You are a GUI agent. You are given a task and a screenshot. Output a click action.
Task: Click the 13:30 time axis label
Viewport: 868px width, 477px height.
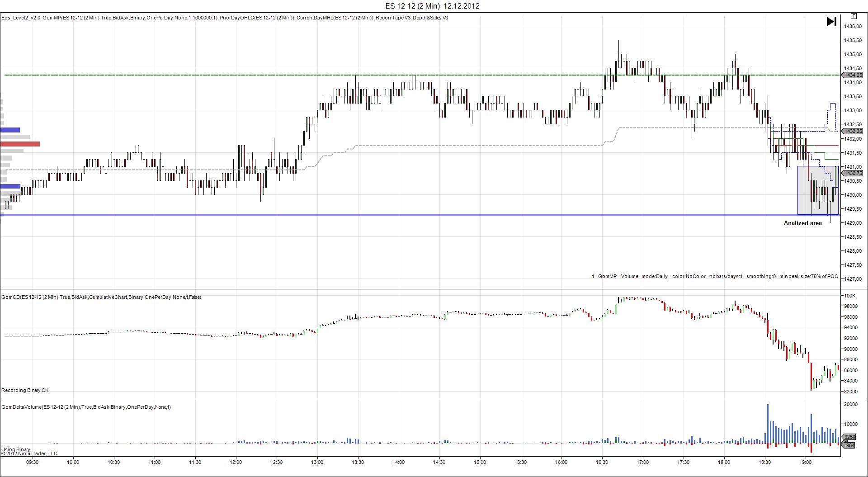point(358,462)
